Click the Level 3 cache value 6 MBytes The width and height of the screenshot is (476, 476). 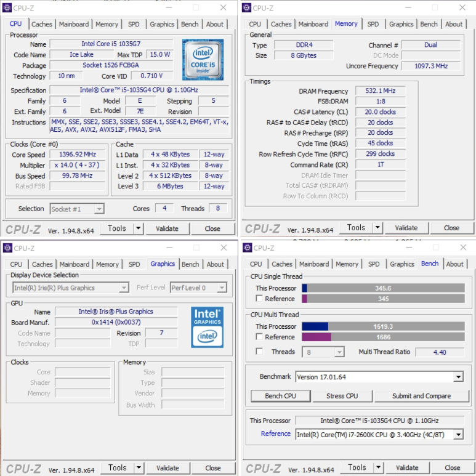[x=170, y=186]
